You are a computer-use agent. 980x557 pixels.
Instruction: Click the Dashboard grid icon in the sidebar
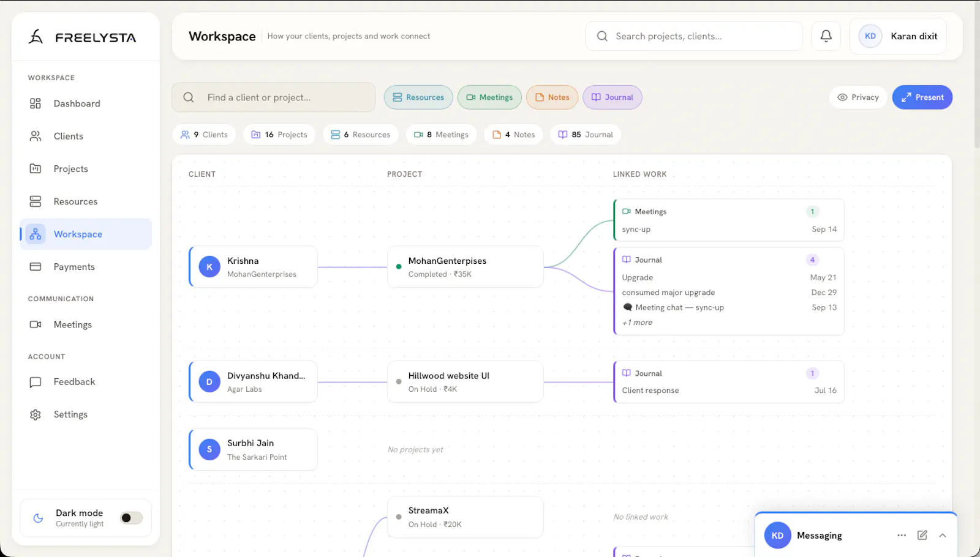coord(36,103)
